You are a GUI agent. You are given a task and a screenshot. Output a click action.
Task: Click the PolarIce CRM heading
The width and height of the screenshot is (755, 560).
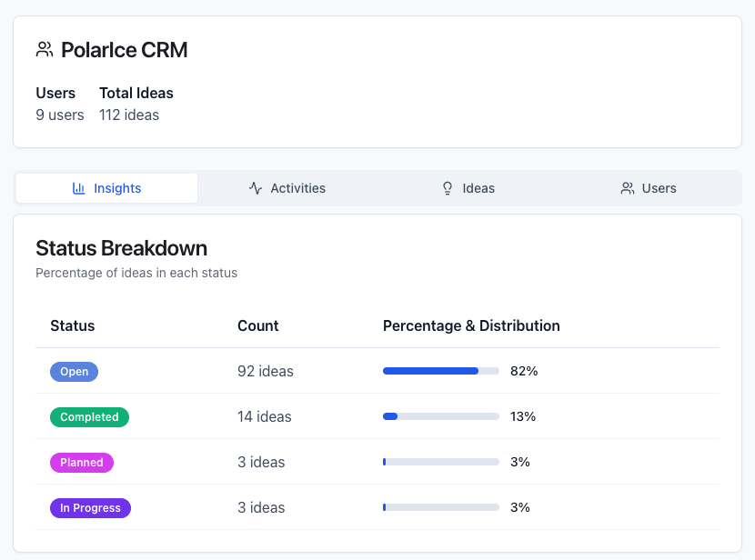click(x=124, y=50)
